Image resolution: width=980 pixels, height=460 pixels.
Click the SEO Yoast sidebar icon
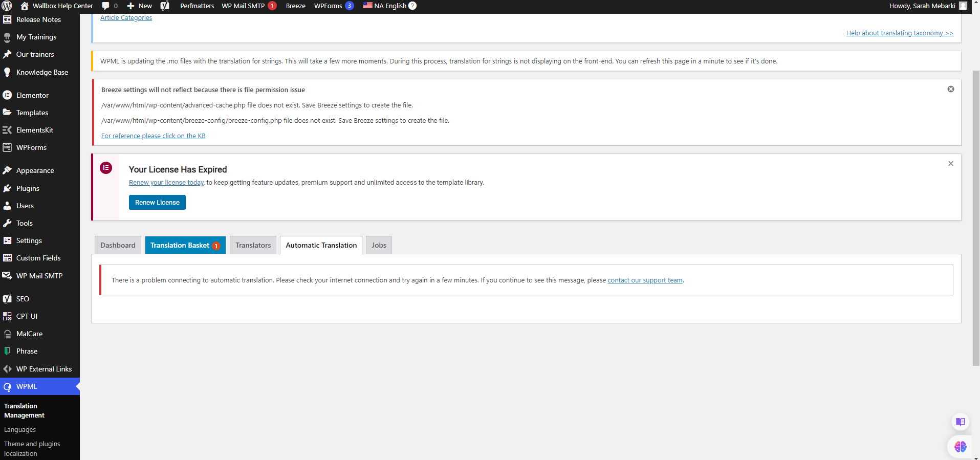tap(7, 299)
